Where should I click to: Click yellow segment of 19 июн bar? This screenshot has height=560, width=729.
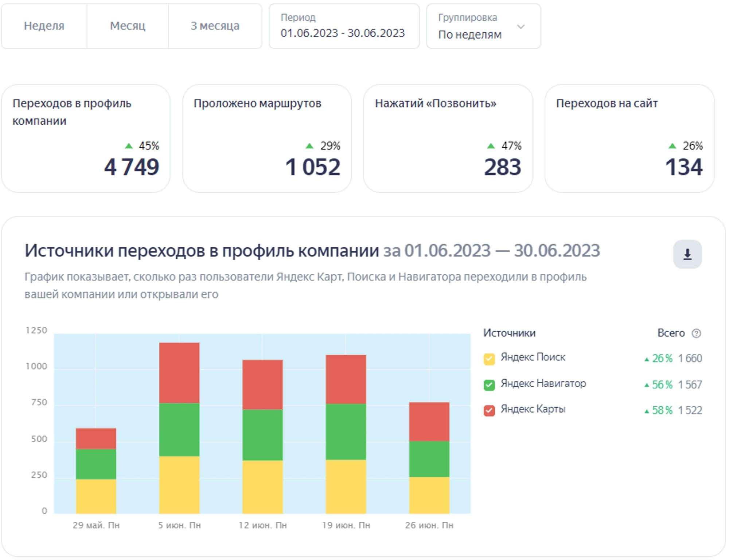pyautogui.click(x=346, y=486)
